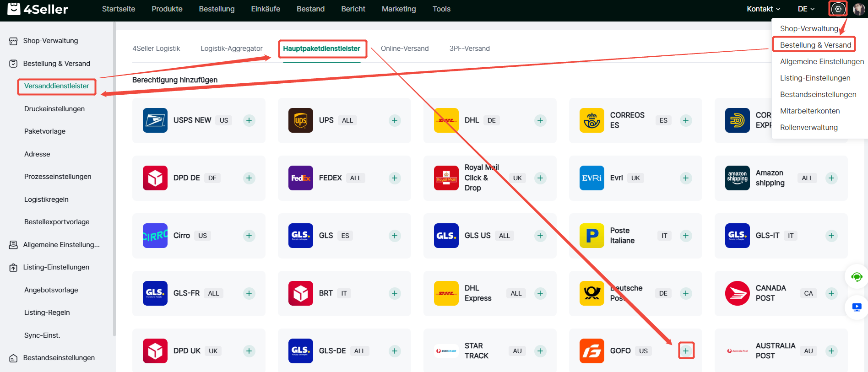Open Bestellexportvorlage in sidebar
This screenshot has width=868, height=372.
57,222
